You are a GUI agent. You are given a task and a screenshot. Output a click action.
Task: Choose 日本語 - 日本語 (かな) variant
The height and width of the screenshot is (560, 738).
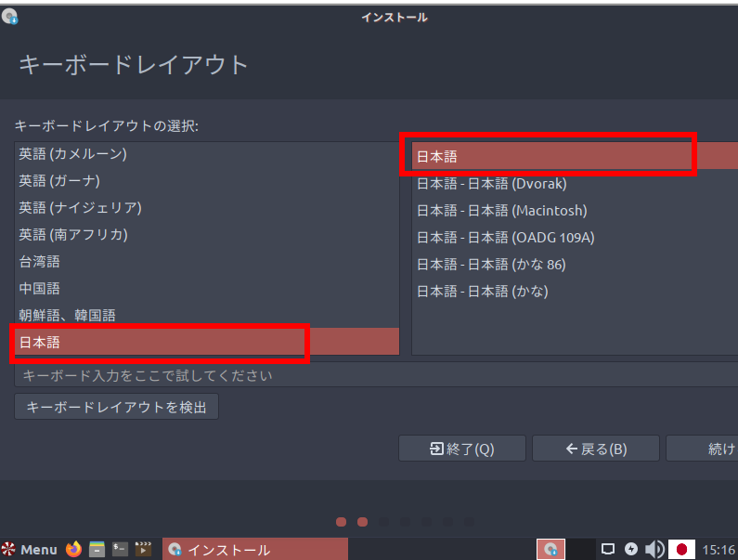point(575,291)
